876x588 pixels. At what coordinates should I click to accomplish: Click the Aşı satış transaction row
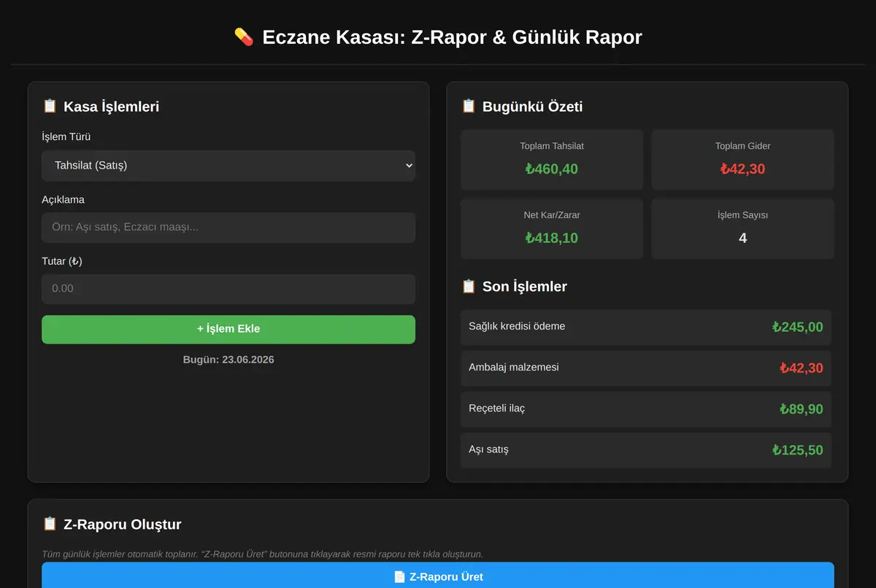[x=646, y=450]
